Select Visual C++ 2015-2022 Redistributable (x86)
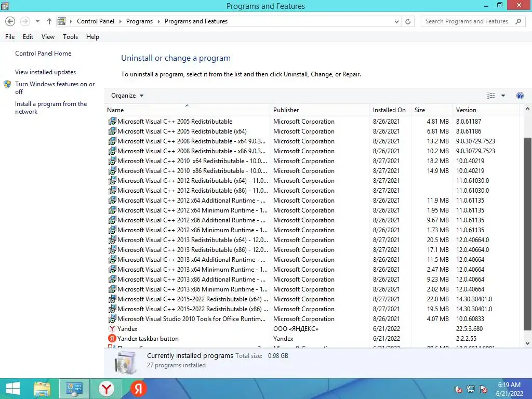The height and width of the screenshot is (399, 532). coord(312,309)
